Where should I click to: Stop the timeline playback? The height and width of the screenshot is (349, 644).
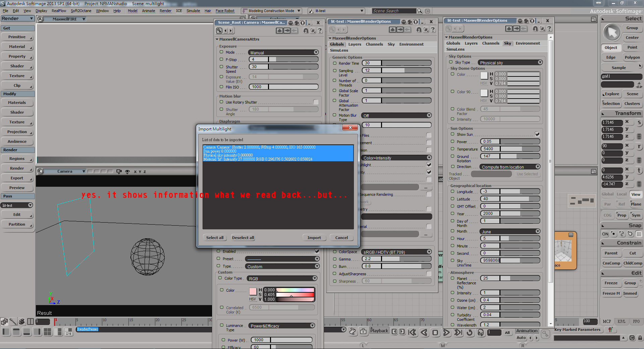435,332
